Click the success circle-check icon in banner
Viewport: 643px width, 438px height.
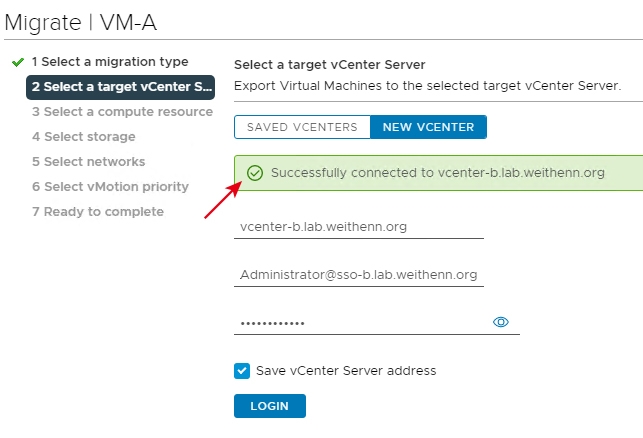click(255, 173)
